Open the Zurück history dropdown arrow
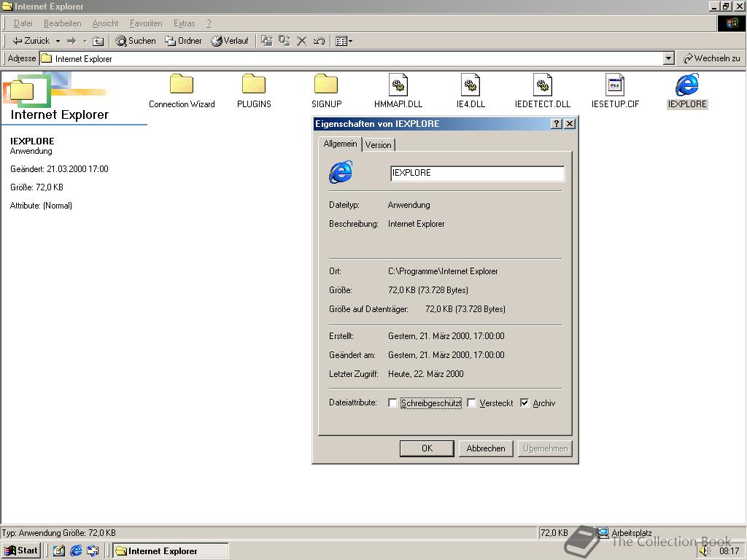The height and width of the screenshot is (560, 747). [58, 41]
